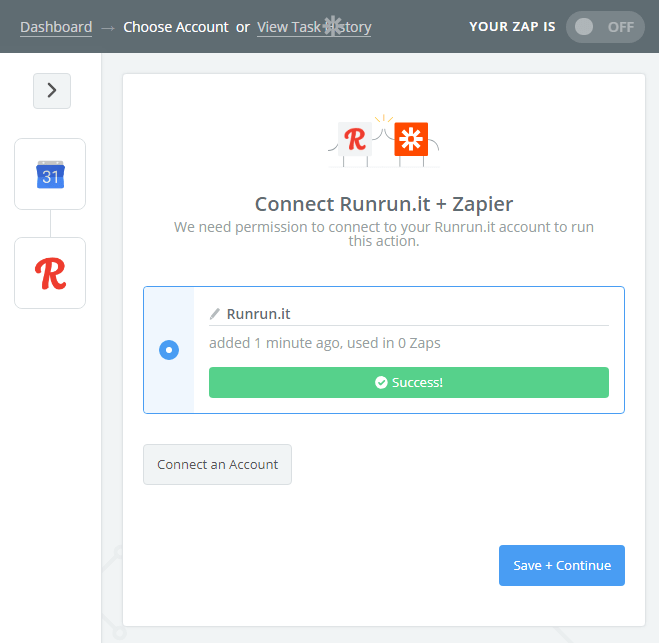Click the pencil icon to rename account

[214, 314]
